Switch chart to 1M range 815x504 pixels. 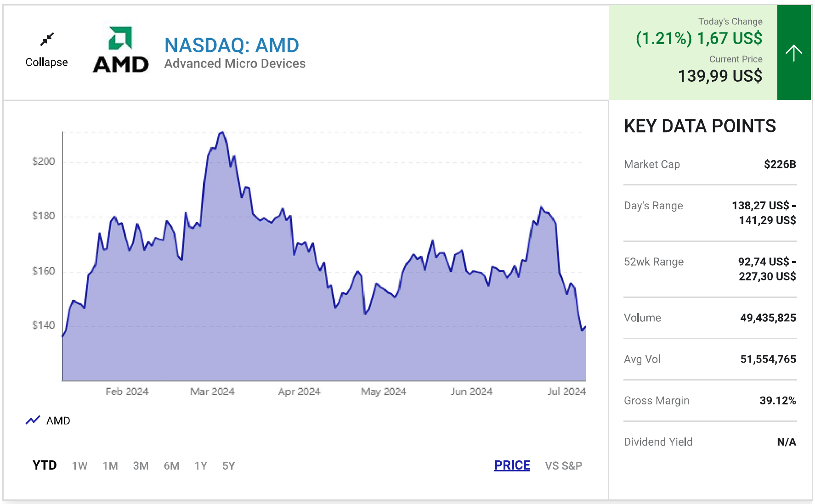(x=110, y=466)
